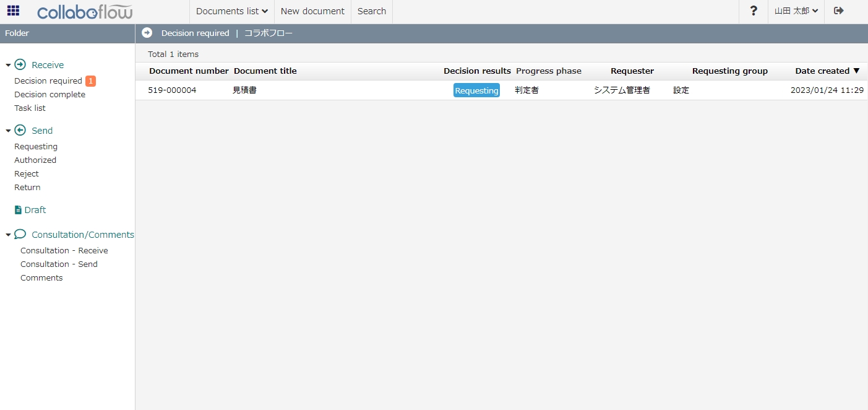This screenshot has height=410, width=868.
Task: Click the arrow icon beside Decision required header
Action: [147, 33]
